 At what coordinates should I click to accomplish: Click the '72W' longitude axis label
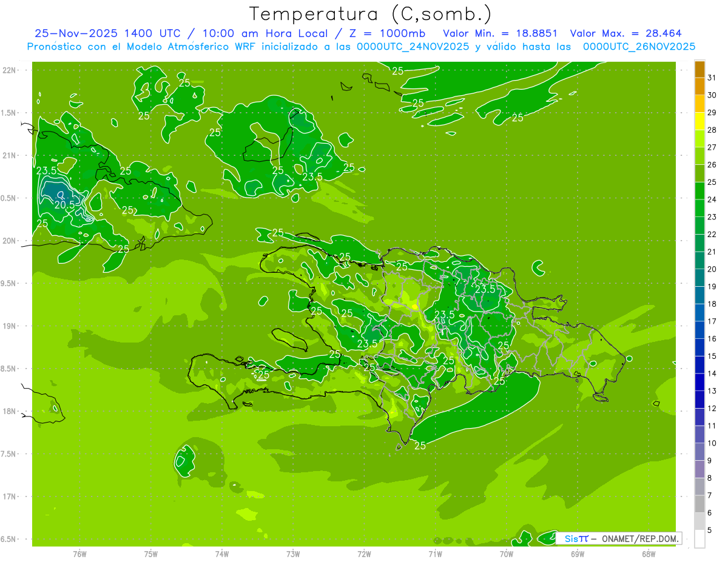pyautogui.click(x=364, y=554)
